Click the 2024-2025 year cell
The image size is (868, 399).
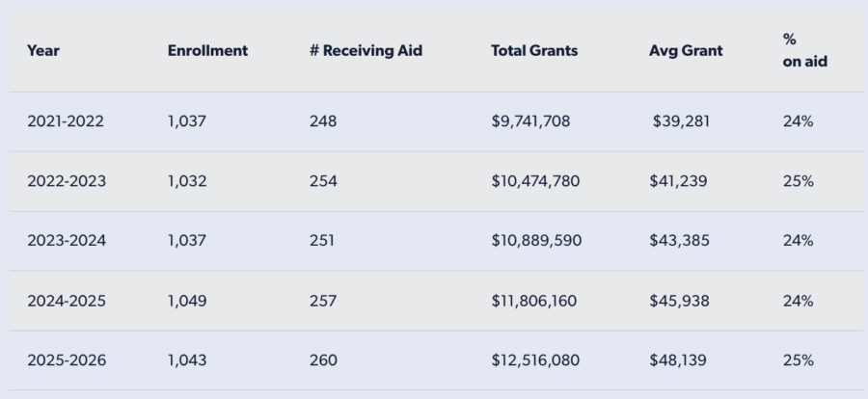pos(67,301)
